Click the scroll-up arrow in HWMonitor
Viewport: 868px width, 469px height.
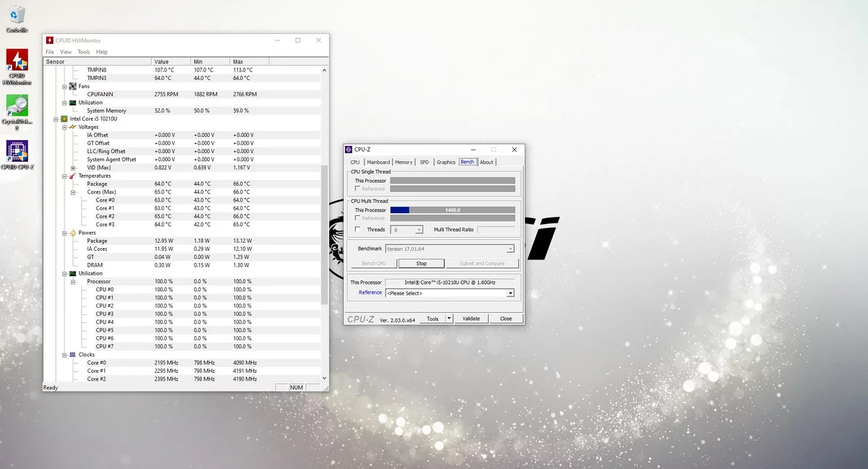(325, 70)
